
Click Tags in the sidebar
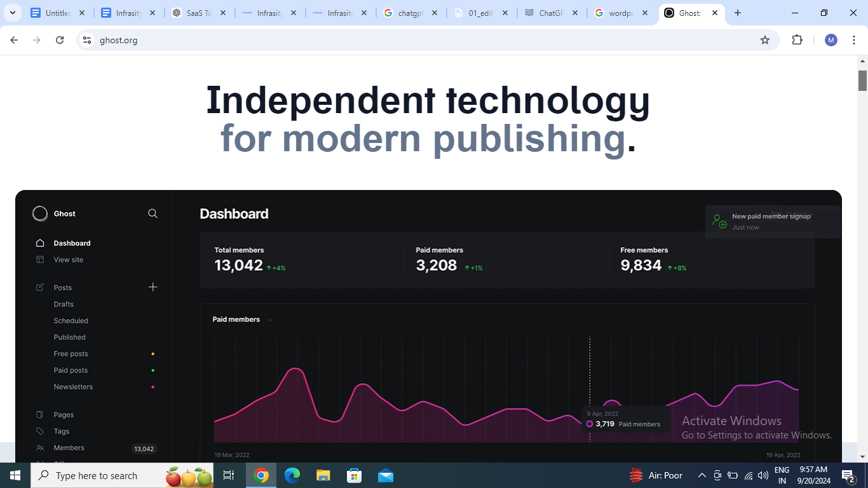(62, 431)
